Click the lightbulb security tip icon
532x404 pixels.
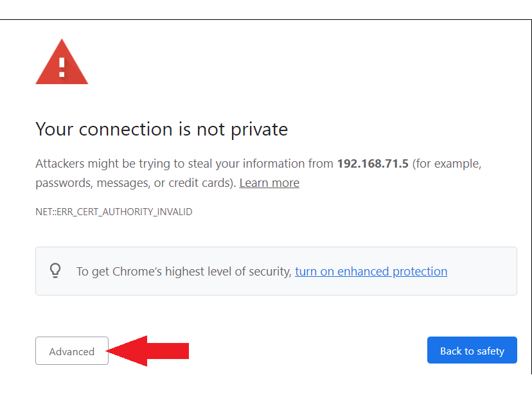click(55, 270)
